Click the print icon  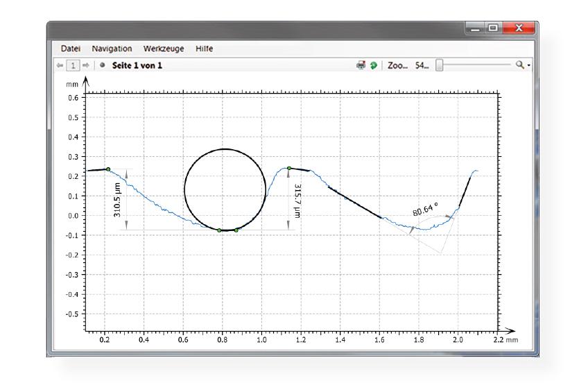point(361,65)
